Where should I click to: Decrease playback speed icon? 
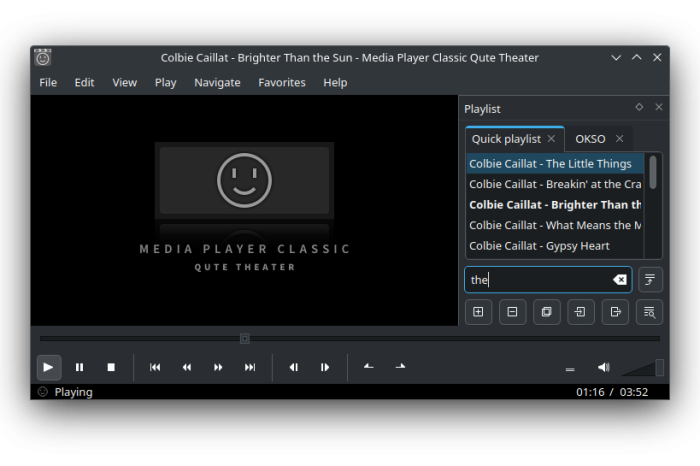point(369,367)
